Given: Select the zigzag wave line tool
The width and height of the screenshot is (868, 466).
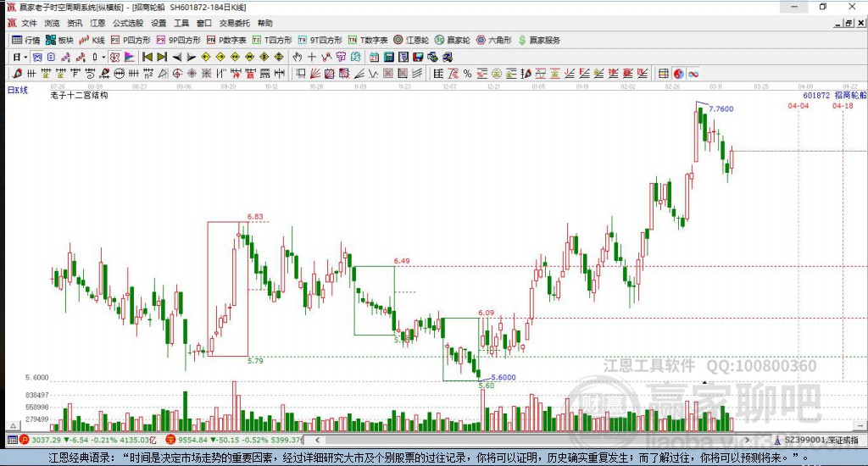Looking at the screenshot, I should tap(374, 74).
